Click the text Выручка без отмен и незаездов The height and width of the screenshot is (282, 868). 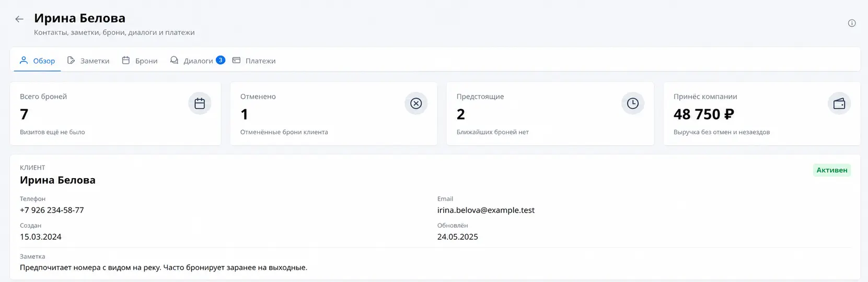[x=722, y=132]
